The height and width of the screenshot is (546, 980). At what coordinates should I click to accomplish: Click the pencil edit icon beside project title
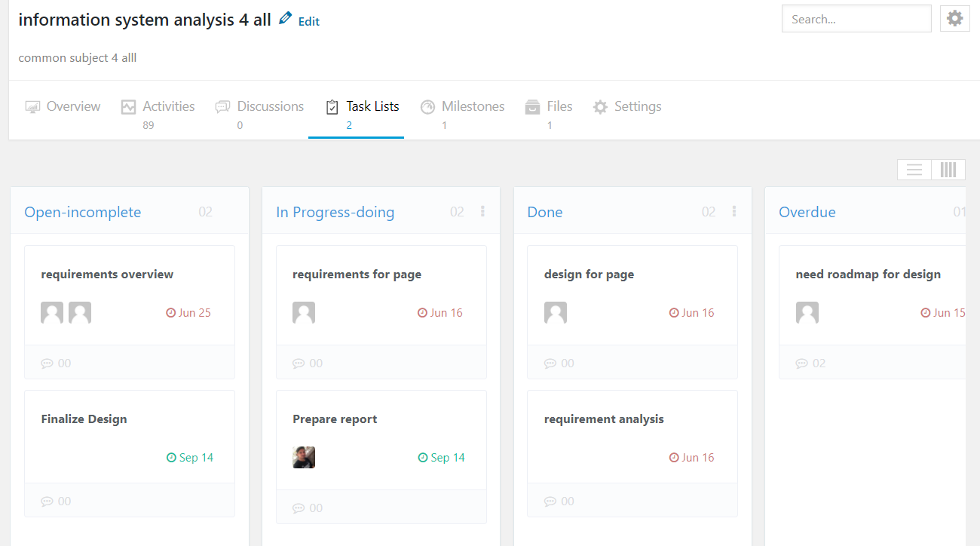(285, 18)
